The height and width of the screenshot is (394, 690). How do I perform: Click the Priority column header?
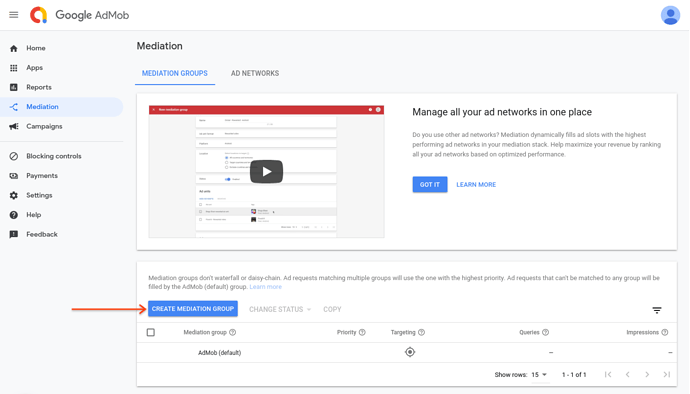[346, 332]
